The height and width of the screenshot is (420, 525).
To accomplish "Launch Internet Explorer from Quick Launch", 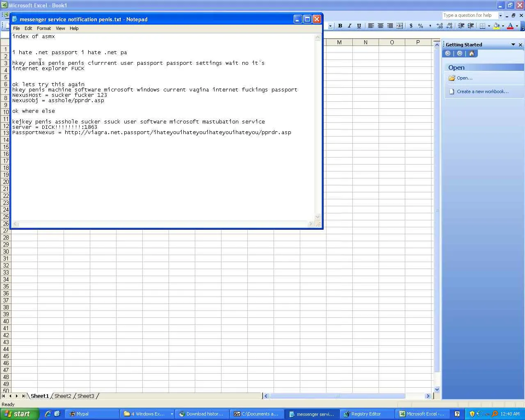I will pyautogui.click(x=48, y=414).
